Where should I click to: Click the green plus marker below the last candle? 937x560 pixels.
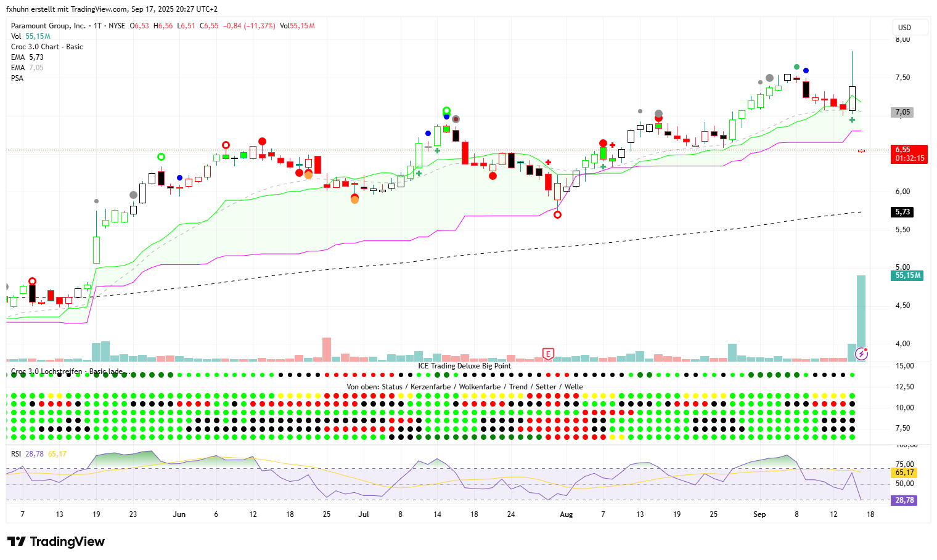click(853, 120)
